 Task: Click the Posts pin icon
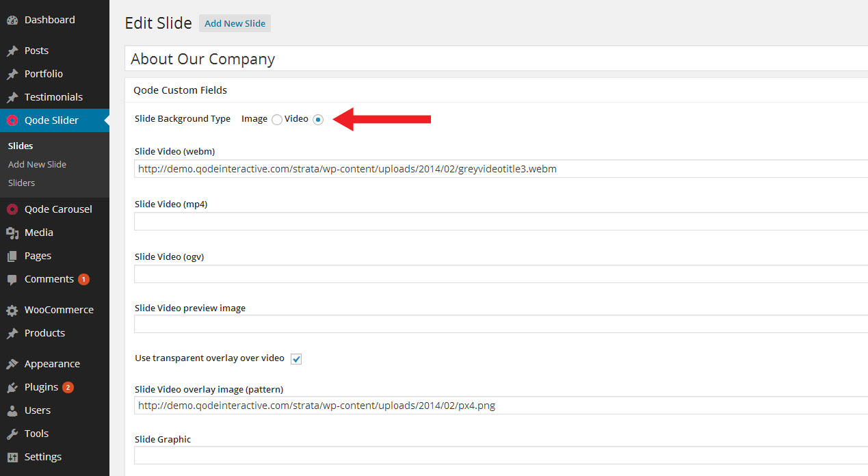[x=12, y=51]
